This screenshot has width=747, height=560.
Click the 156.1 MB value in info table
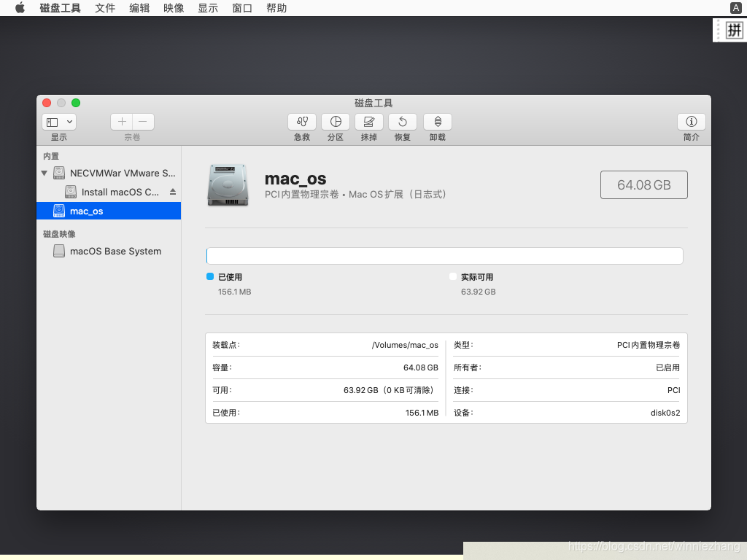422,413
